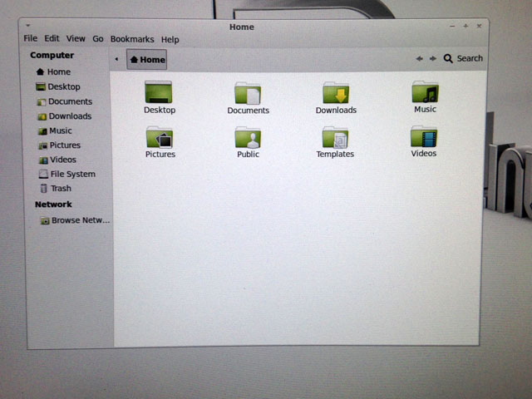Open the Music folder icon in main view
This screenshot has width=532, height=399.
pos(425,91)
